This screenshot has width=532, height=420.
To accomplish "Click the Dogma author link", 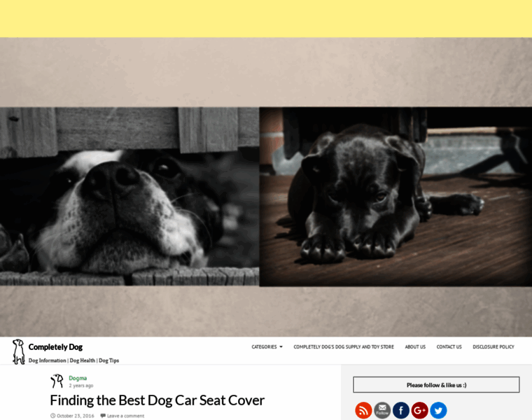I will click(78, 378).
